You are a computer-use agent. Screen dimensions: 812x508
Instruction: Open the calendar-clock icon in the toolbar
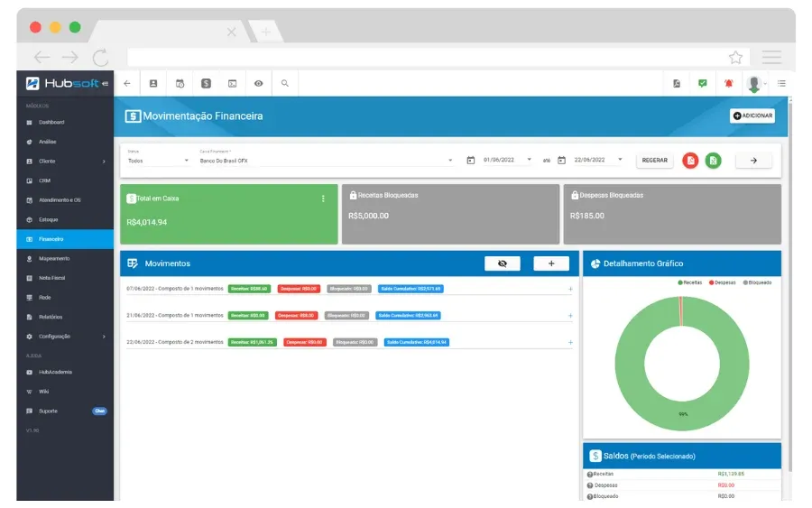click(x=180, y=83)
